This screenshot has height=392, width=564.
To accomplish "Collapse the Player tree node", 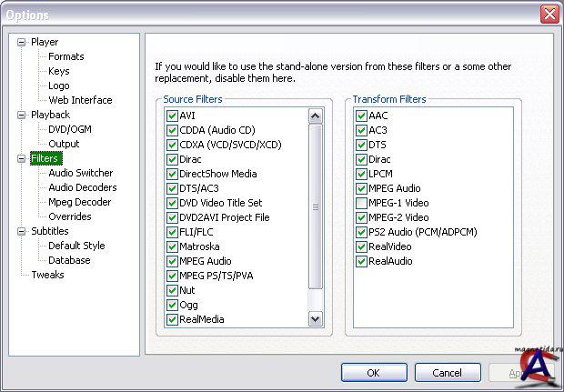I will [x=22, y=42].
